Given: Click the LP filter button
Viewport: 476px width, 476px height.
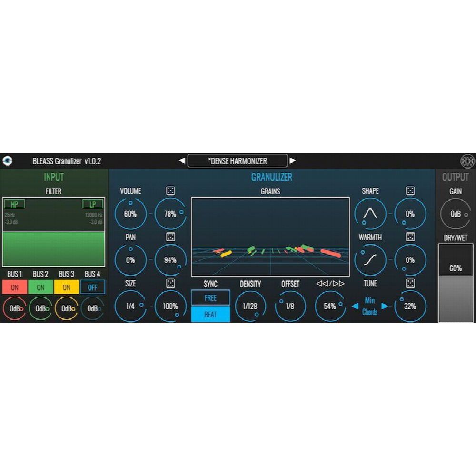Looking at the screenshot, I should (93, 203).
